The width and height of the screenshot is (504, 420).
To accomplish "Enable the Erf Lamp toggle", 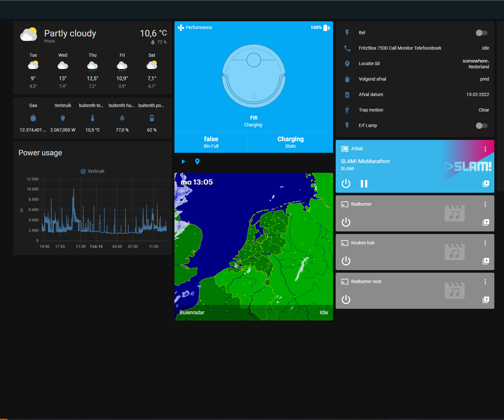I will point(481,126).
